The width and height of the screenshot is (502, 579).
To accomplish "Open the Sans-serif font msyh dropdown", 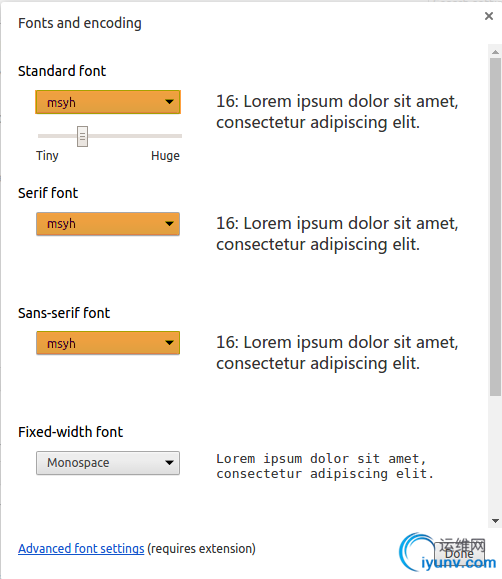I will click(x=108, y=343).
